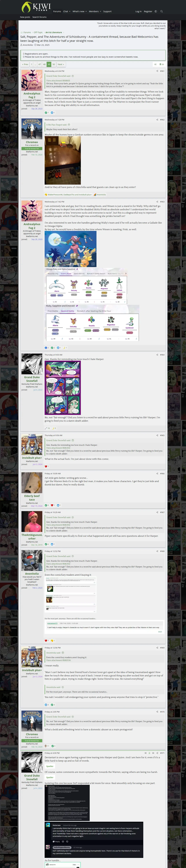Go to page 47 of the thread
The height and width of the screenshot is (868, 186).
40,64
